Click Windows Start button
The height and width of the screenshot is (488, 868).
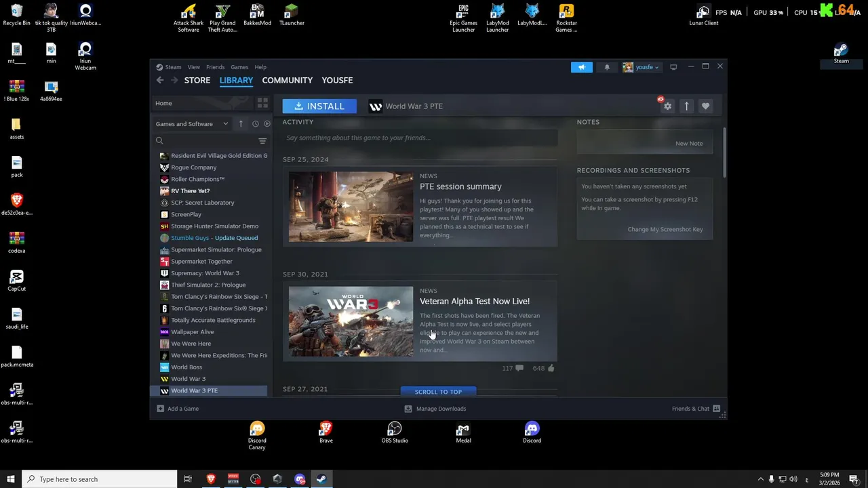tap(10, 479)
